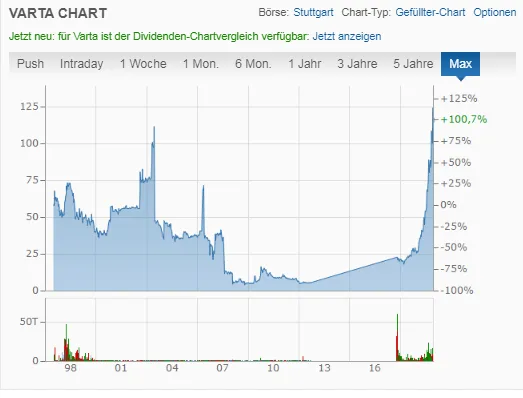Click the 98 year label on x-axis
This screenshot has height=398, width=523.
pyautogui.click(x=71, y=368)
